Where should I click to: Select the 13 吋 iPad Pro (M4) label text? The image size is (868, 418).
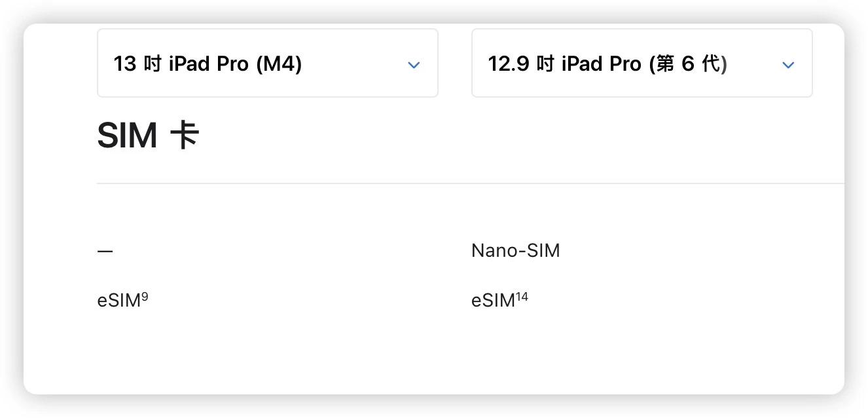point(207,63)
